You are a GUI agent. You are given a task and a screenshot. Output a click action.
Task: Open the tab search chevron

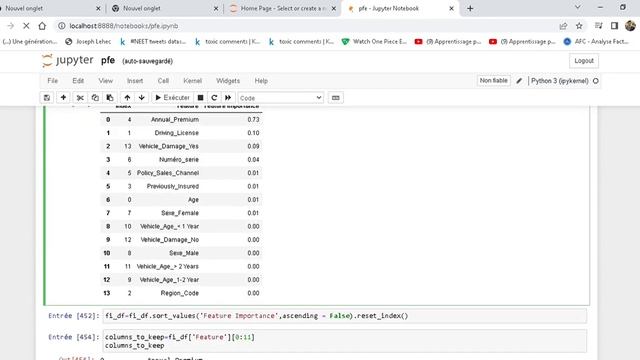tap(578, 7)
